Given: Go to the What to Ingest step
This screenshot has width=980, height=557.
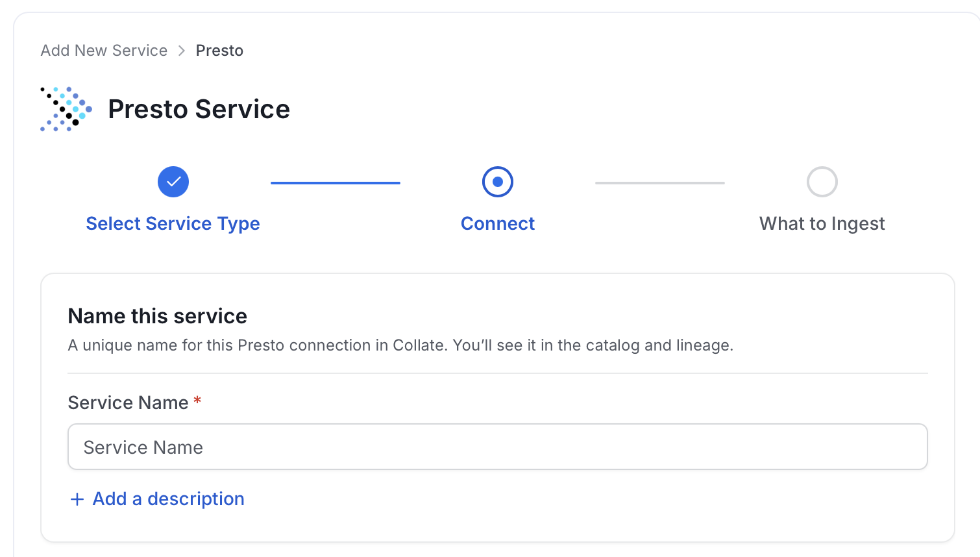Looking at the screenshot, I should (x=822, y=223).
